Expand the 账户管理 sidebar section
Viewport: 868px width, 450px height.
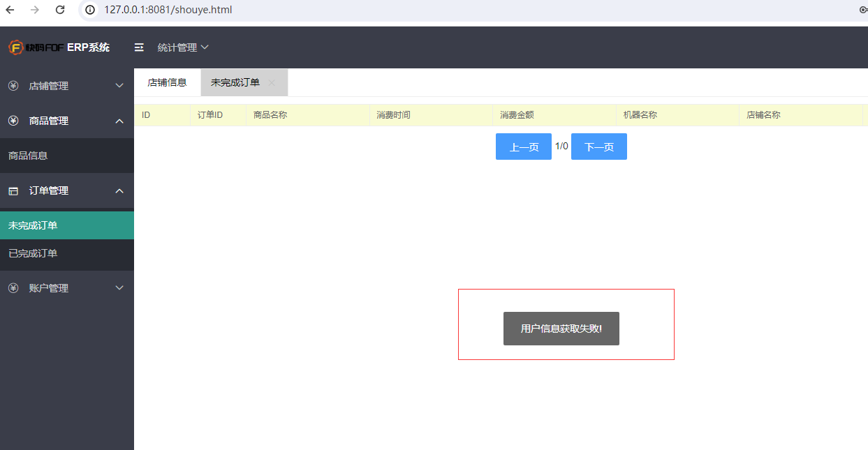tap(67, 288)
